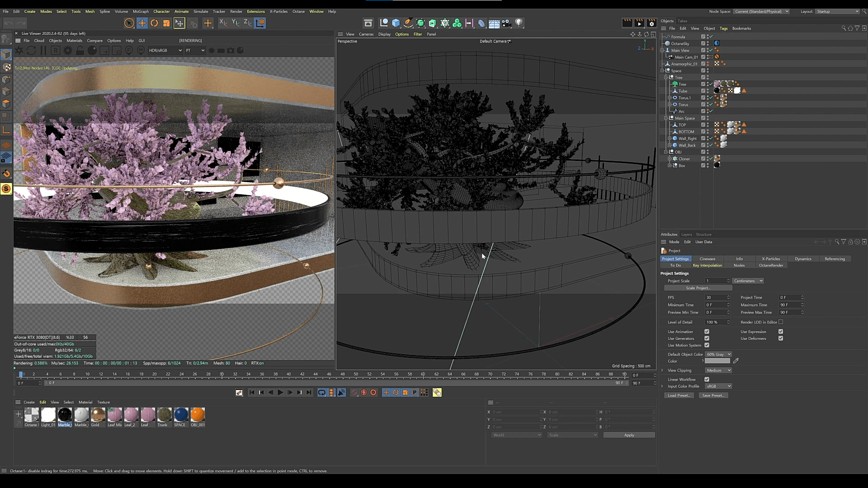Viewport: 868px width, 488px height.
Task: Click the Camera object icon
Action: click(x=506, y=23)
